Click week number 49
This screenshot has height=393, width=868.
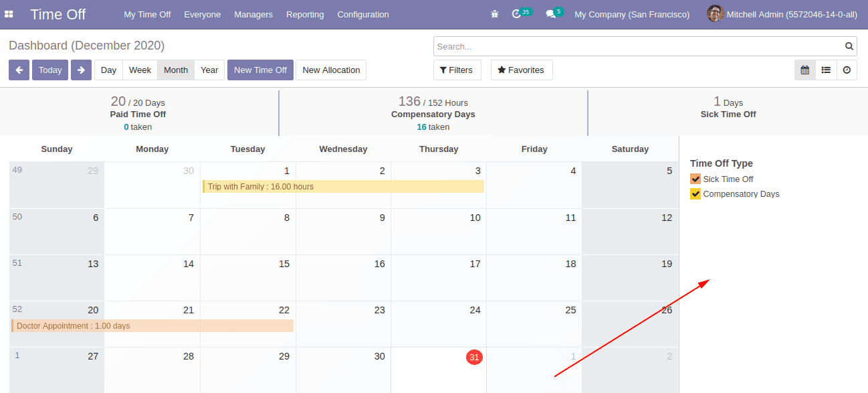(17, 169)
